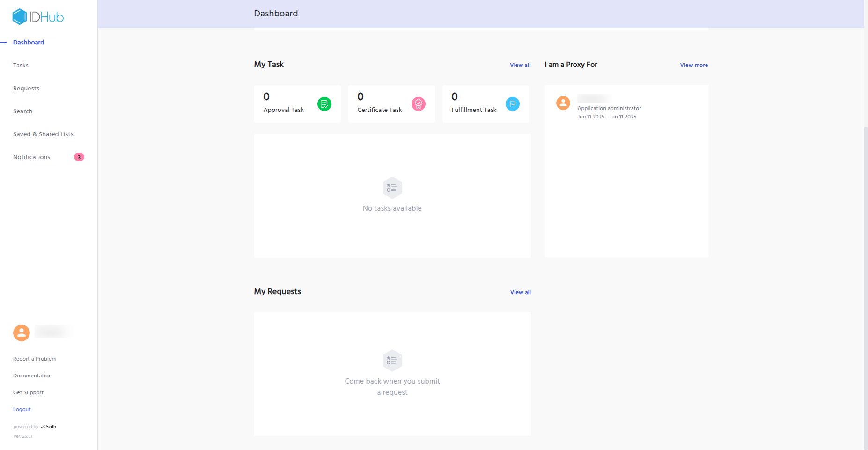Image resolution: width=868 pixels, height=450 pixels.
Task: Go to Requests in the sidebar
Action: [26, 89]
